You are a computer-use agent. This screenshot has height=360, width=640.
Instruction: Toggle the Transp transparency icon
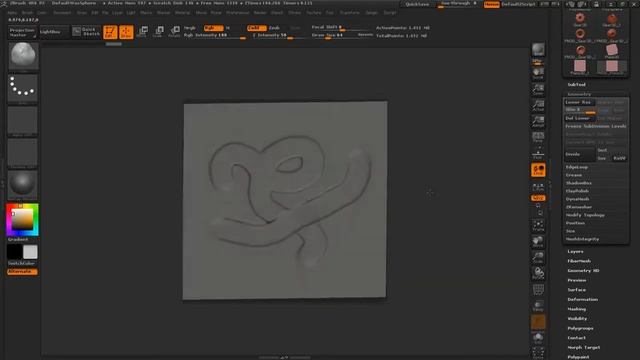pyautogui.click(x=538, y=306)
